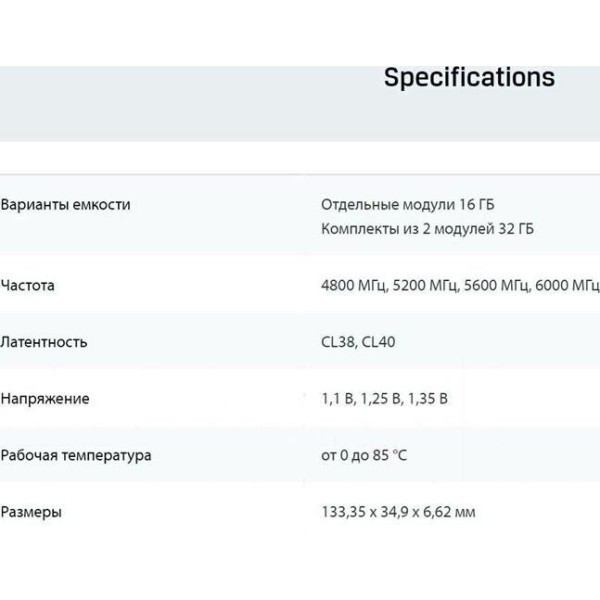
Task: Click the Частота row label
Action: pos(28,286)
